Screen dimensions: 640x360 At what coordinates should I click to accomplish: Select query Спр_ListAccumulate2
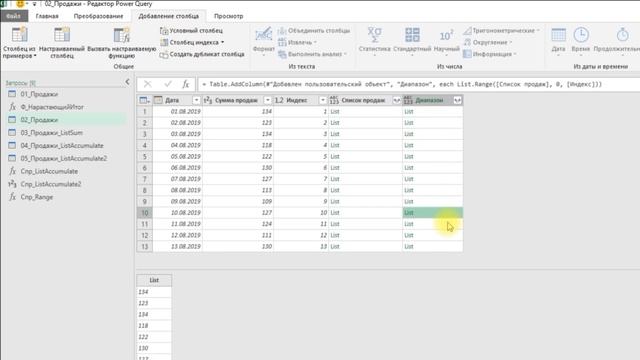coord(51,184)
